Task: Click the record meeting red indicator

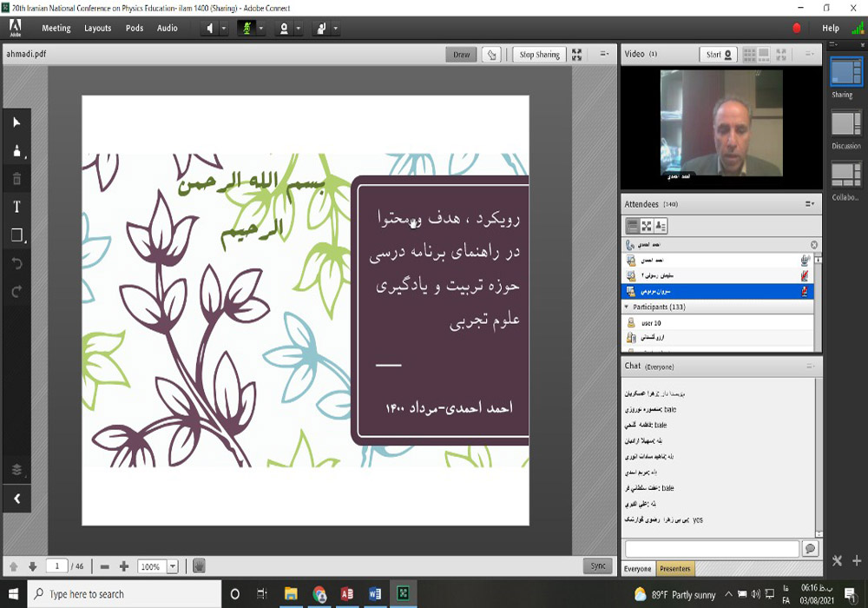Action: pyautogui.click(x=797, y=28)
